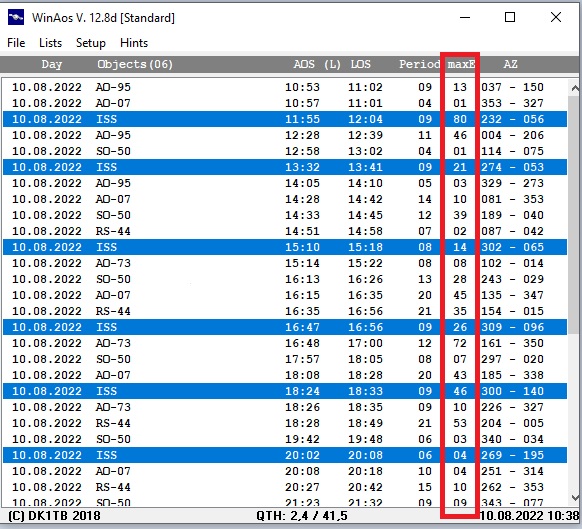The image size is (582, 529).
Task: Click the Objects (06) column header
Action: click(135, 64)
